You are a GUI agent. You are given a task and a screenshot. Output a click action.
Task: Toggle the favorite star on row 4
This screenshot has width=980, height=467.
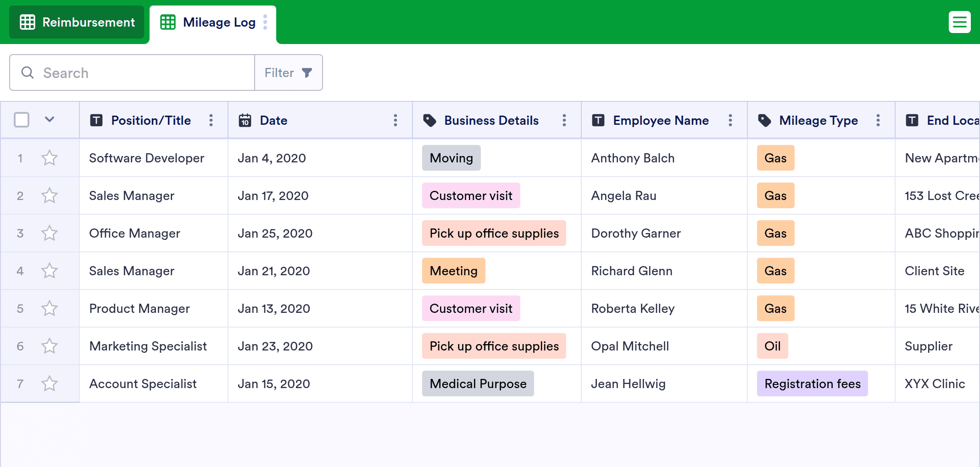tap(50, 271)
